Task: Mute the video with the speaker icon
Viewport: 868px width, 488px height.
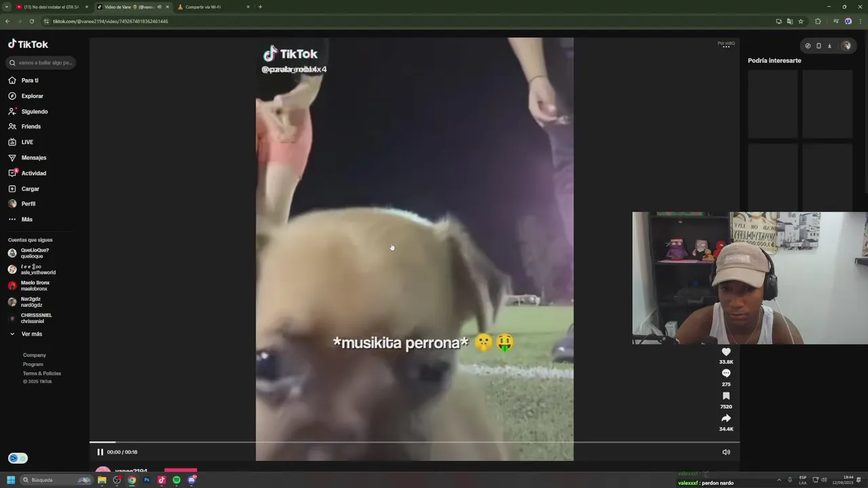Action: (x=726, y=452)
